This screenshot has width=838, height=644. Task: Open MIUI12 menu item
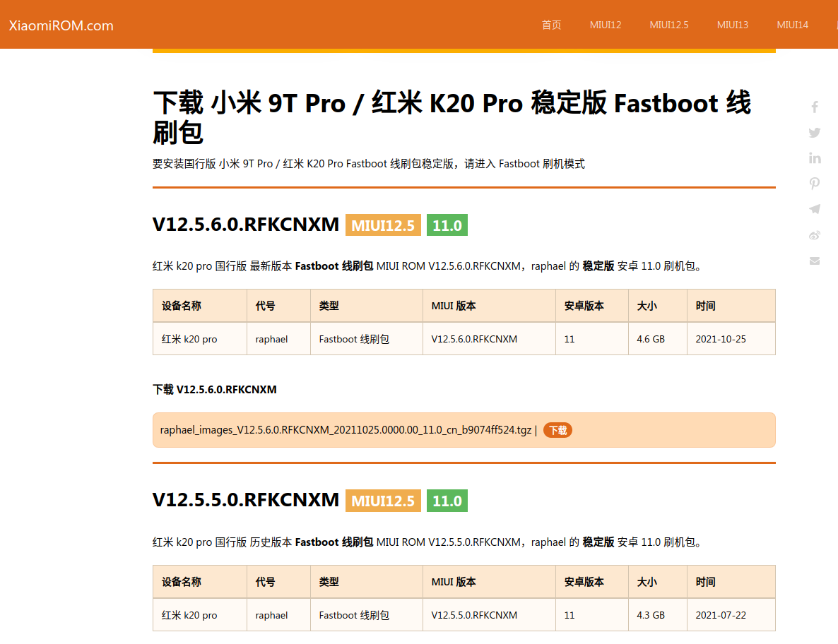605,25
